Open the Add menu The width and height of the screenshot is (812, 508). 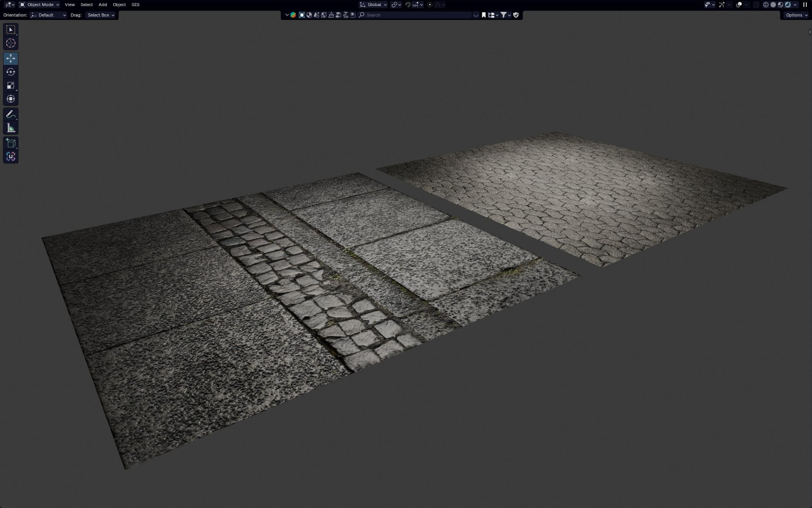point(103,4)
